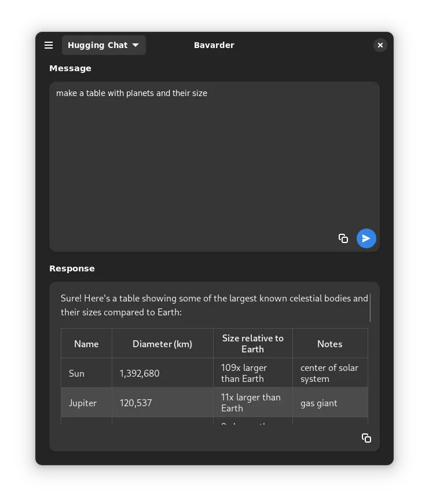The width and height of the screenshot is (429, 504).
Task: Click the 120,537 diameter value
Action: pyautogui.click(x=136, y=403)
